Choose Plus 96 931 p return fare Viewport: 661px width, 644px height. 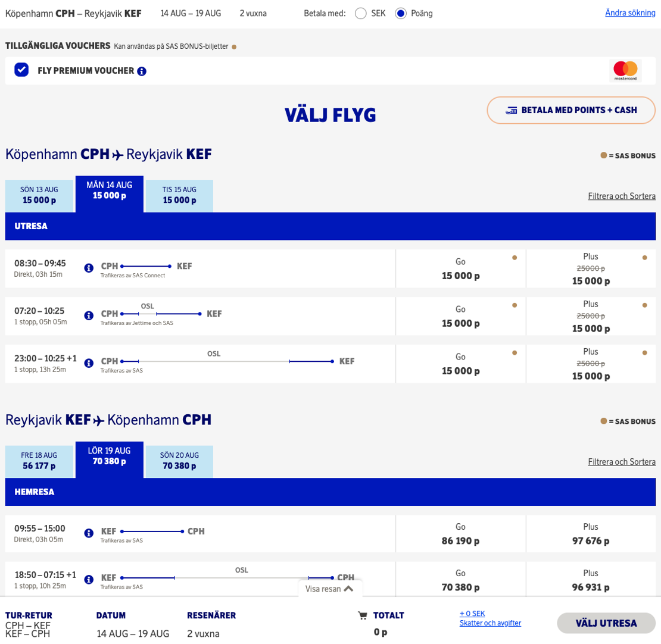(591, 580)
